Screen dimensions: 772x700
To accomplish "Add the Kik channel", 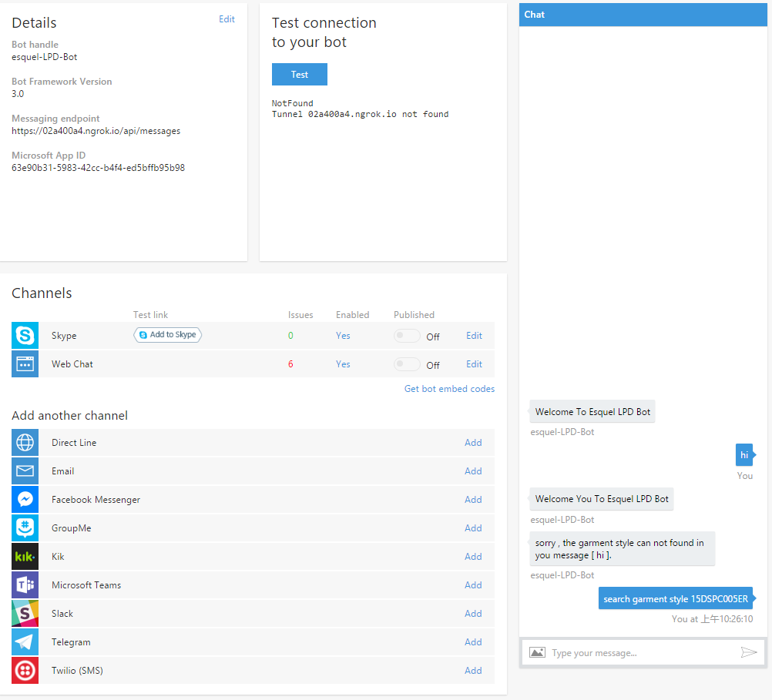I will pos(473,556).
